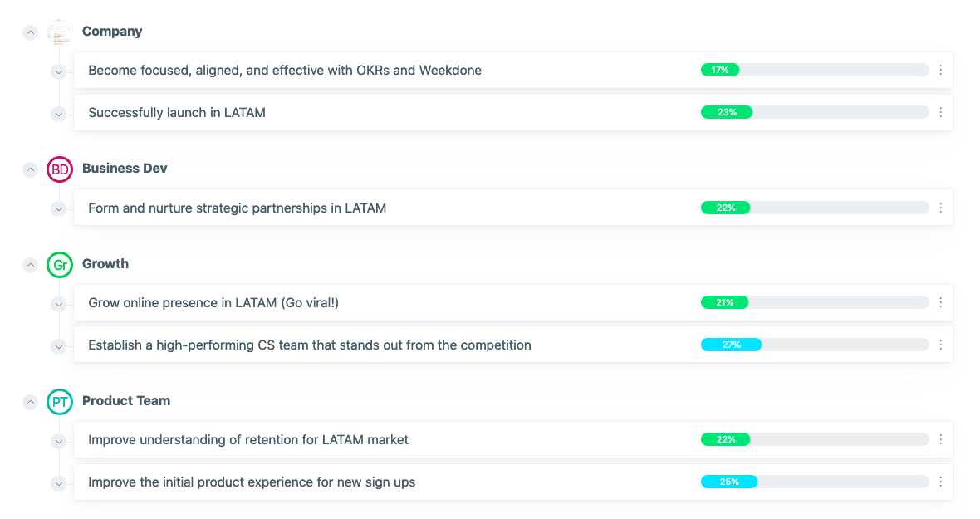Collapse the Product Team section
This screenshot has height=519, width=980.
point(30,402)
